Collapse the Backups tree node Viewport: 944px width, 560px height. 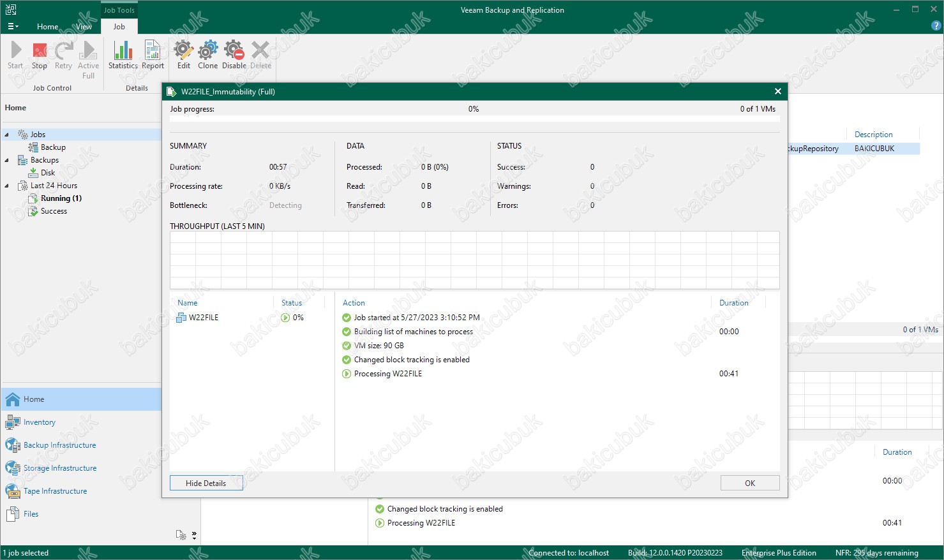pos(7,160)
